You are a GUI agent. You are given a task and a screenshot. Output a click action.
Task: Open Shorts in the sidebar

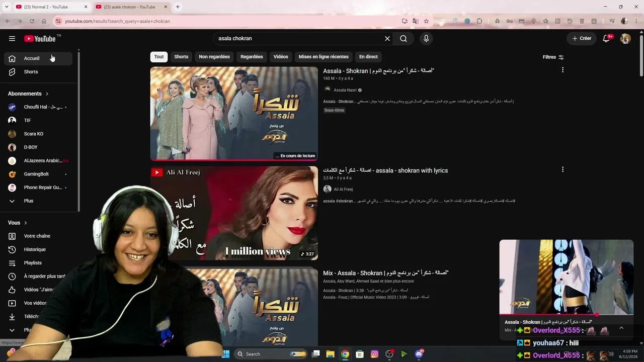coord(38,72)
